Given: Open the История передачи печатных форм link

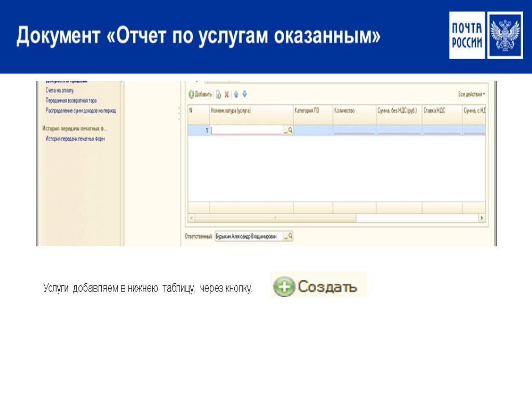Looking at the screenshot, I should [x=75, y=138].
